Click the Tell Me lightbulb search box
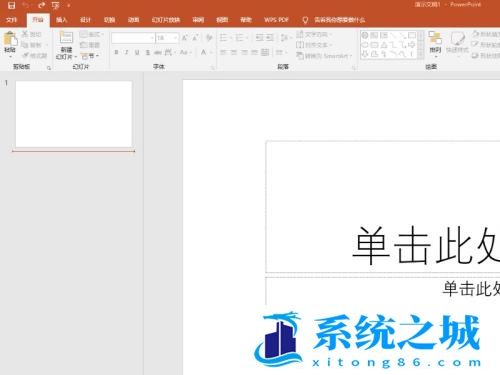Screen dimensions: 500x375 tap(333, 20)
